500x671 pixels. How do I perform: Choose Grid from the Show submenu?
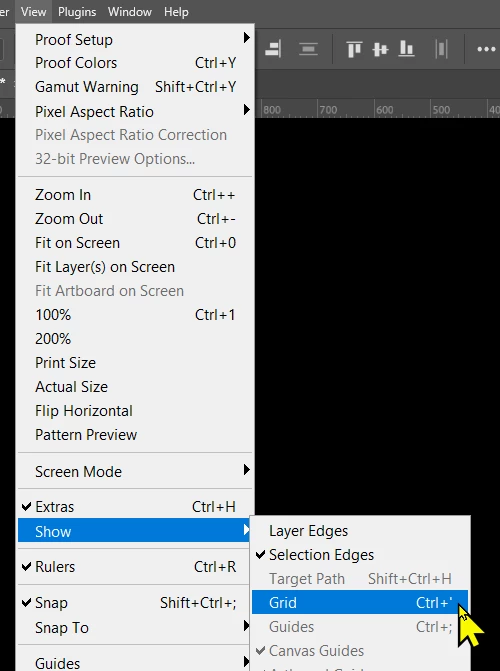(x=360, y=603)
